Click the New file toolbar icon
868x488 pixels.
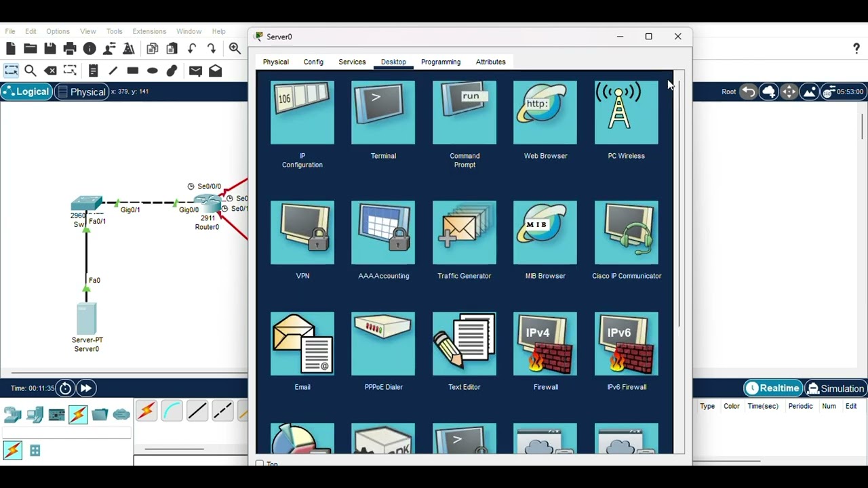click(x=10, y=48)
